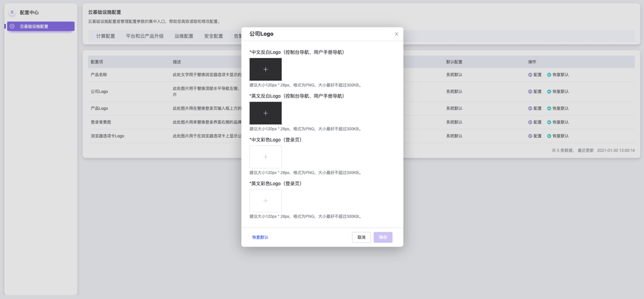Click 配置 icon in 产品名称 row
This screenshot has width=644, height=299.
531,74
